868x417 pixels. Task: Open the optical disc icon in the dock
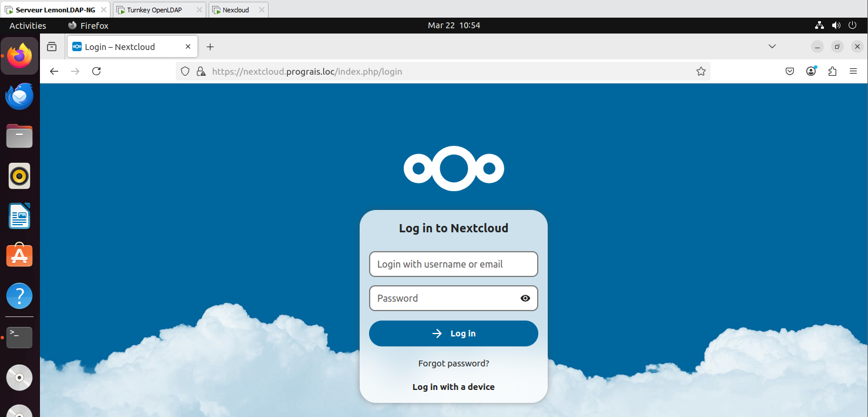[x=19, y=378]
